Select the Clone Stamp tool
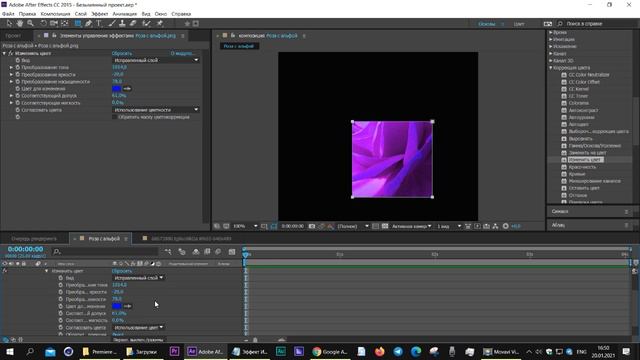 [x=122, y=24]
